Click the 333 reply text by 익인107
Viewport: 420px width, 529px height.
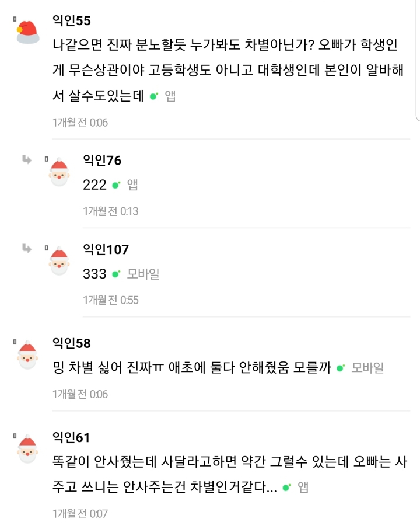94,274
